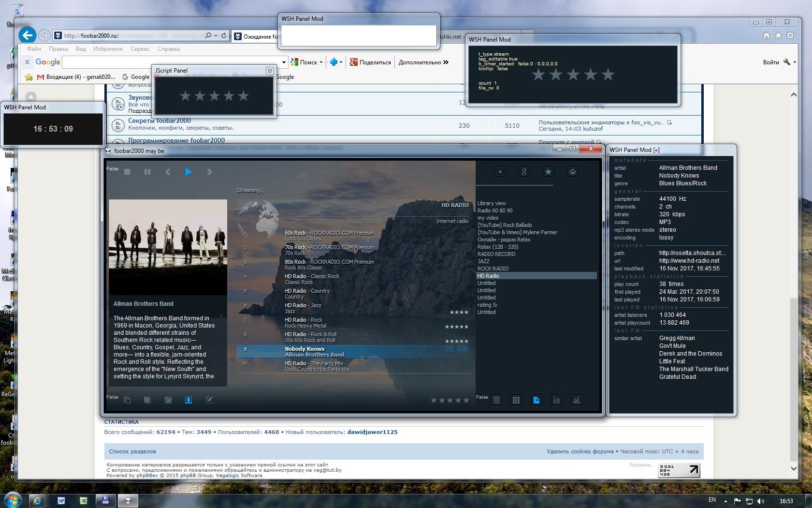Open the Google toolbar search box dropdown
The image size is (812, 508).
pos(284,62)
